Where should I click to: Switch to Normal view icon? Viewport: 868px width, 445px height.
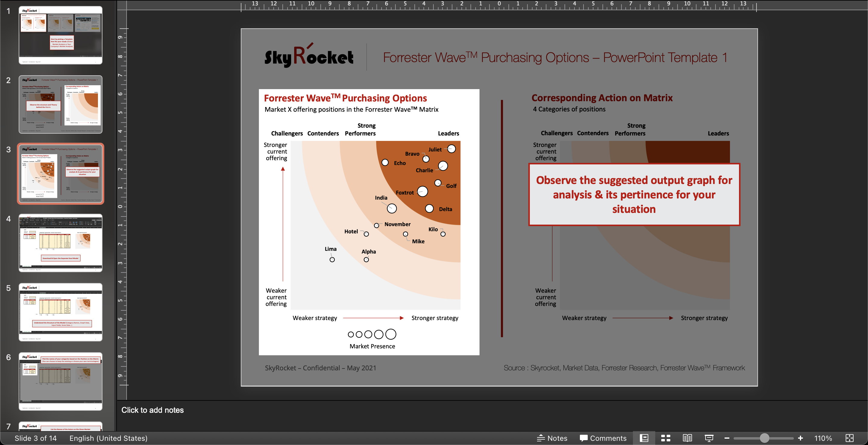click(x=644, y=438)
